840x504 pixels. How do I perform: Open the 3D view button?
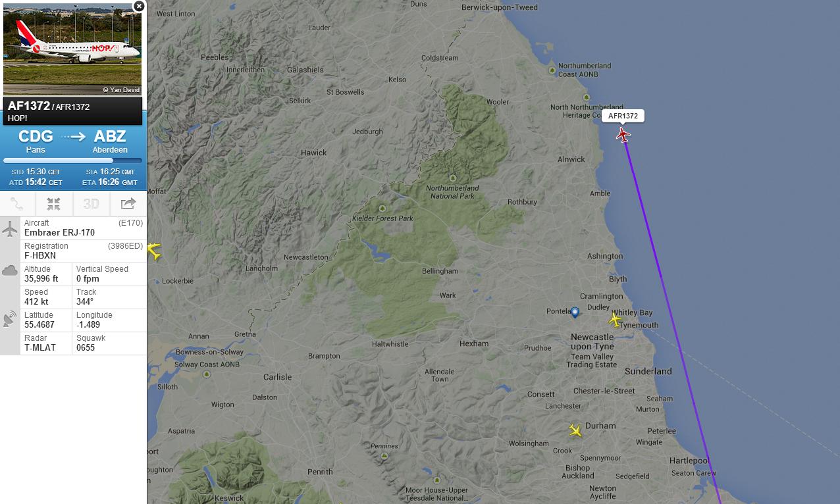(91, 204)
